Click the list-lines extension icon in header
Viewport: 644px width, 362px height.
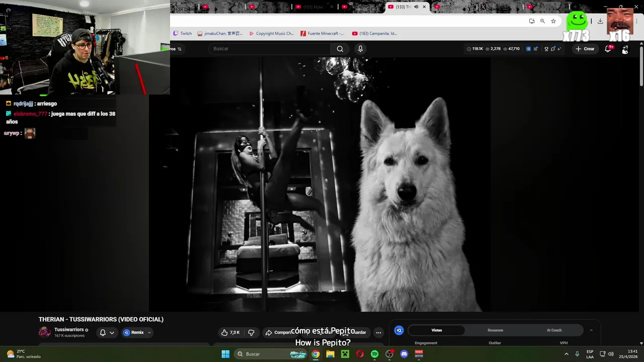pos(536,49)
